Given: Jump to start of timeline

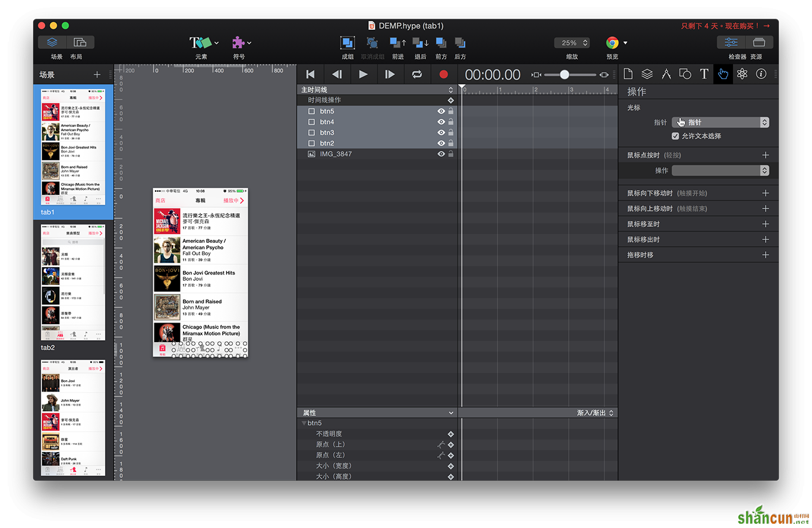Looking at the screenshot, I should [310, 74].
